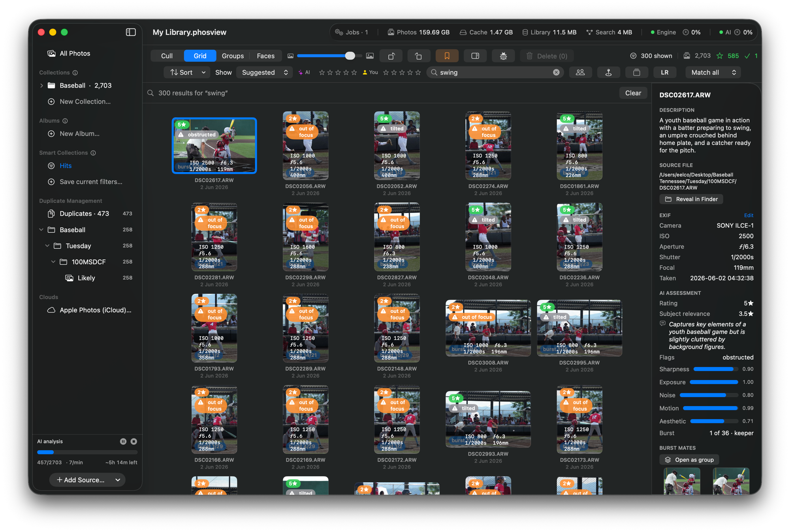
Task: Pause the AI analysis
Action: 123,441
